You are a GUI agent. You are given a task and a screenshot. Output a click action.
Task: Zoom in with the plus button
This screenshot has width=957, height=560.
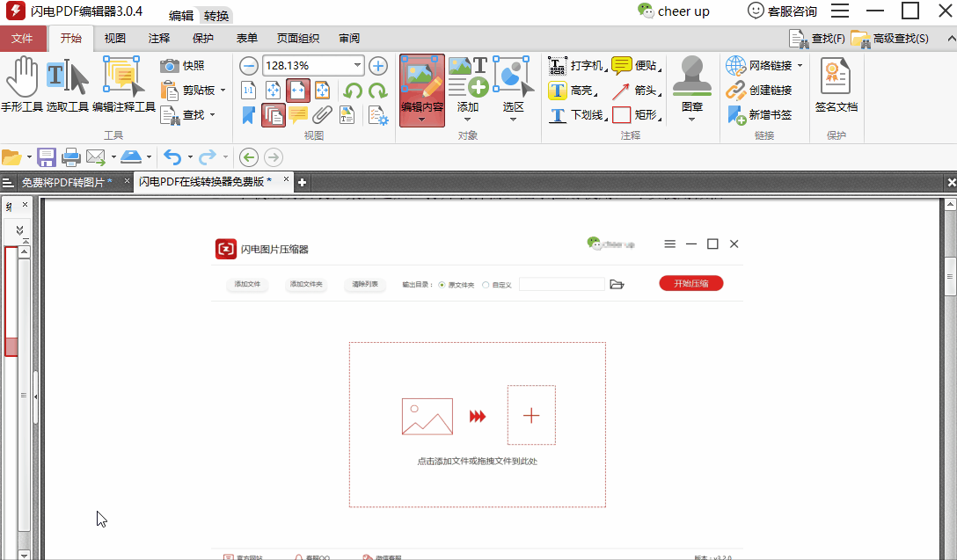[378, 65]
